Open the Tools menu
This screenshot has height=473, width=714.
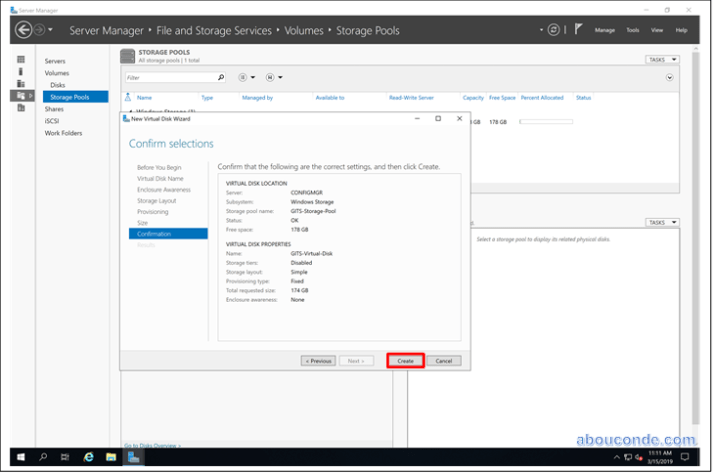pyautogui.click(x=632, y=30)
